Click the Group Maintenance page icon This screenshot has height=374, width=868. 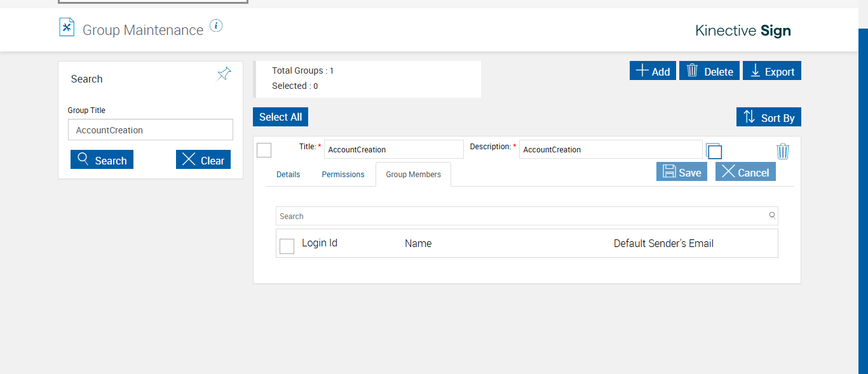[x=67, y=27]
